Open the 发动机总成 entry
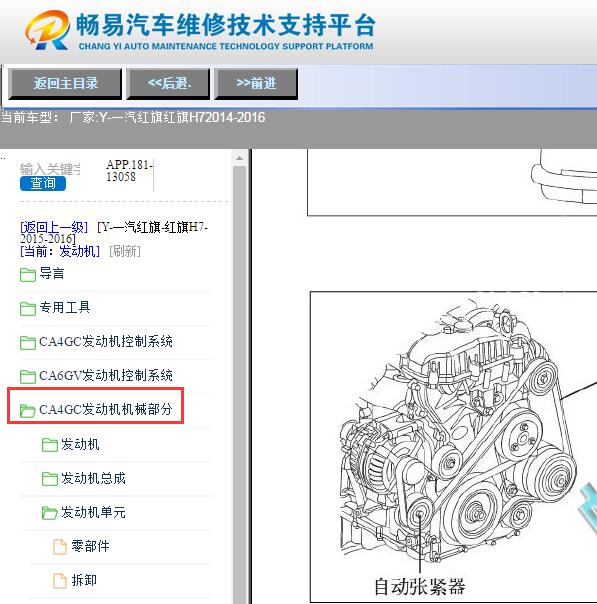The image size is (597, 604). point(93,478)
